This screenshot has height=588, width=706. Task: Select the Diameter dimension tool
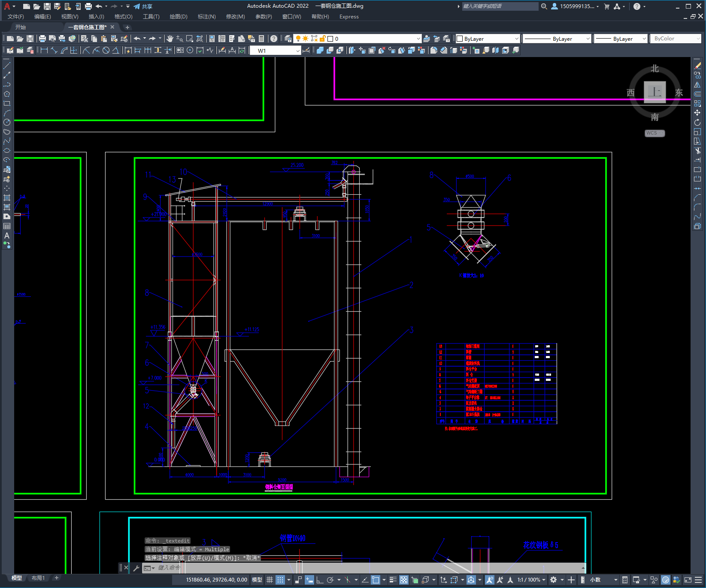coord(106,50)
